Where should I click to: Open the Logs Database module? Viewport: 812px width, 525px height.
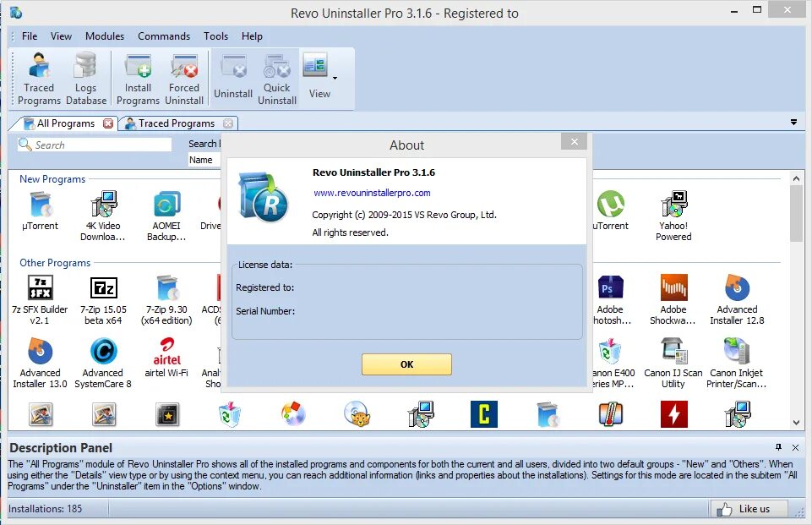pos(86,78)
